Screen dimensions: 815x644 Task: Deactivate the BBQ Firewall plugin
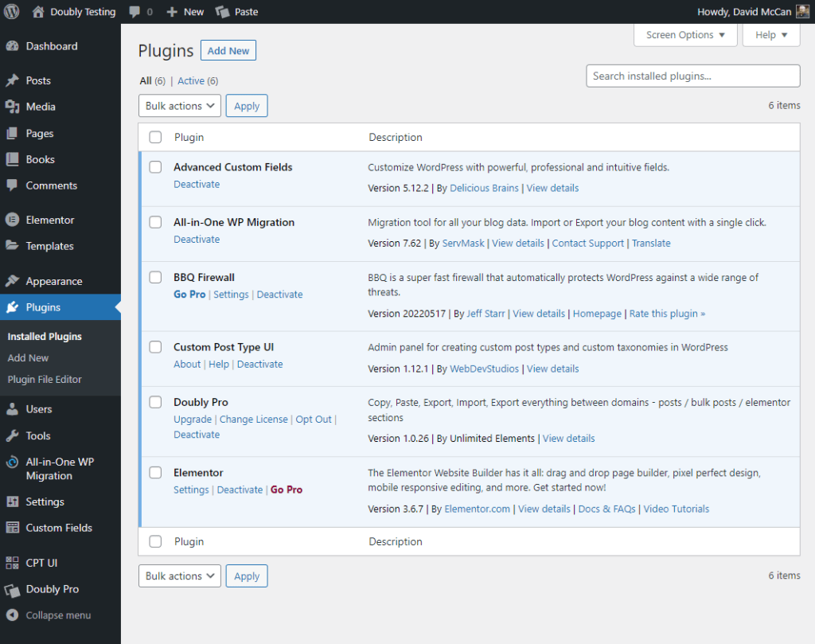(x=279, y=294)
